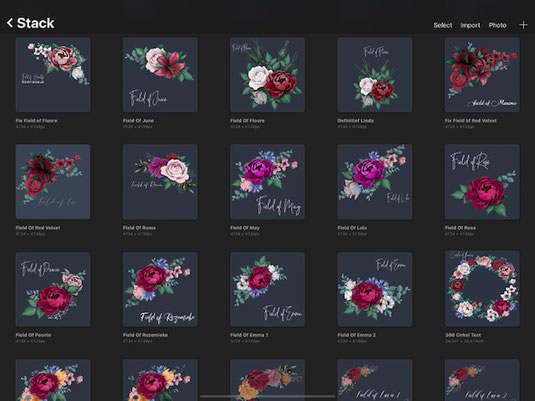Image resolution: width=535 pixels, height=401 pixels.
Task: Open the Fix Field of Red Velvet thumbnail
Action: [x=482, y=75]
